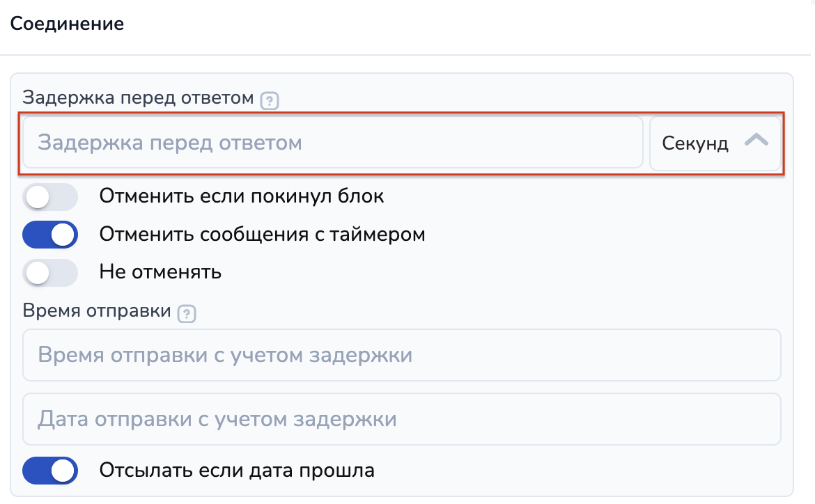Click the Не отменять label text
This screenshot has height=504, width=815.
160,272
